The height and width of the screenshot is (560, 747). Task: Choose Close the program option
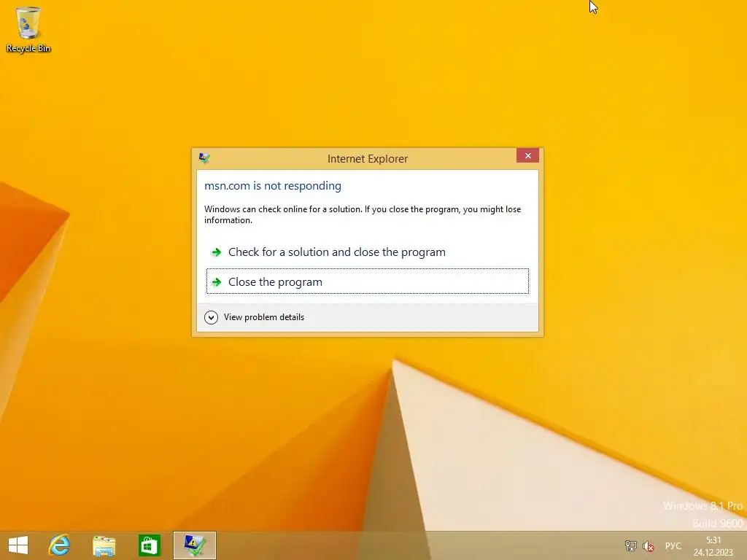pos(368,281)
